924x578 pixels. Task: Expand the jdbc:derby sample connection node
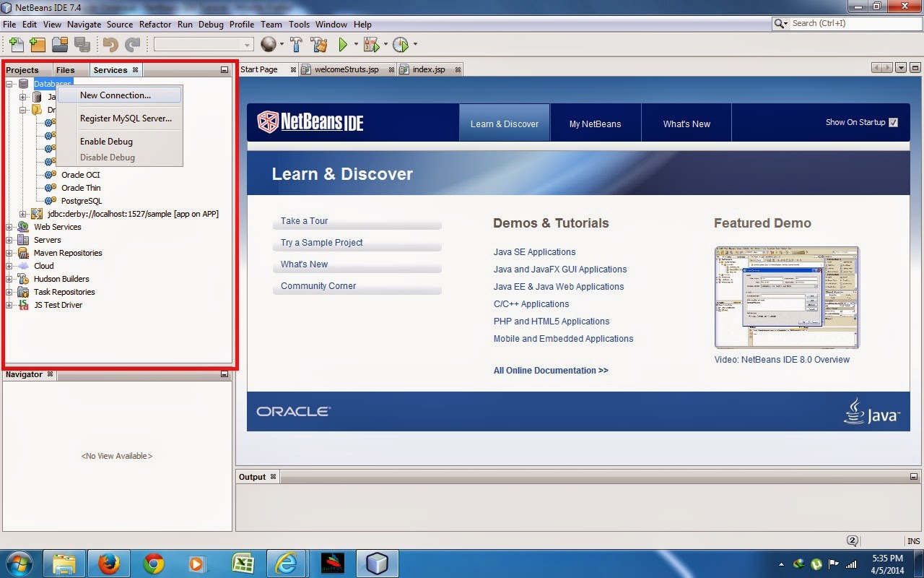[x=23, y=214]
